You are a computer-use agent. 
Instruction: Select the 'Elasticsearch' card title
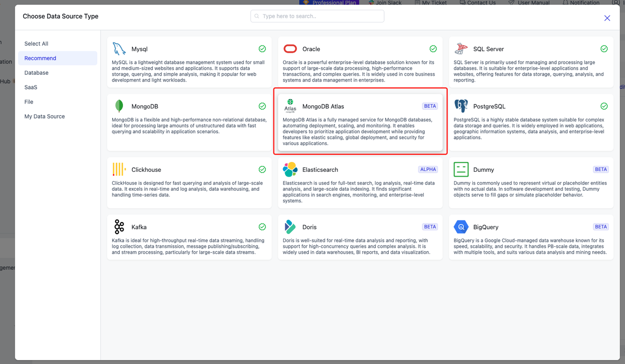coord(320,170)
